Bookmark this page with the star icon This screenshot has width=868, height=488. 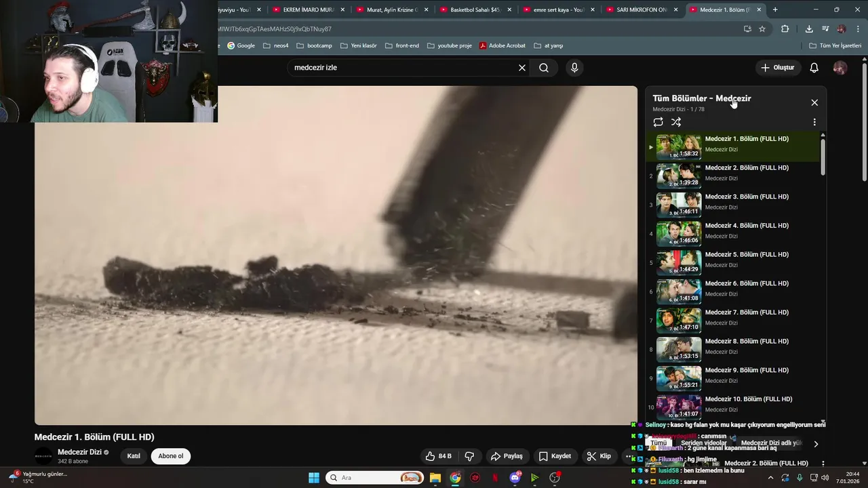[762, 29]
